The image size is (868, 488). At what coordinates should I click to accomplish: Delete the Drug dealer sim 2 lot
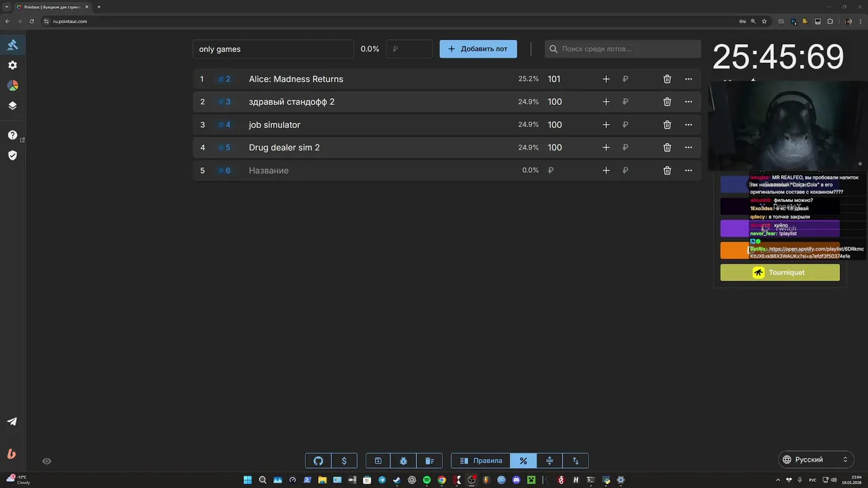click(667, 147)
